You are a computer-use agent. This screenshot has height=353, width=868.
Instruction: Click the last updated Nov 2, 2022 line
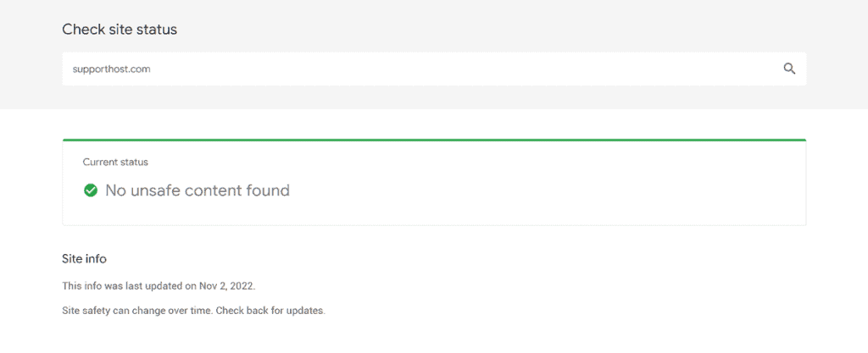[x=159, y=286]
